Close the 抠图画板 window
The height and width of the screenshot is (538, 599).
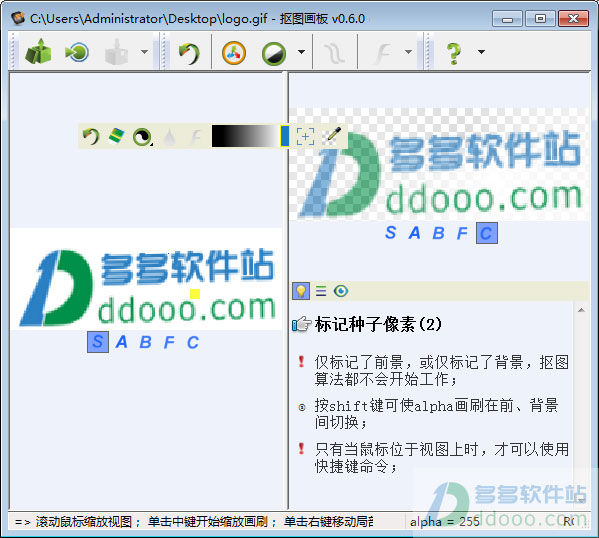coord(573,18)
